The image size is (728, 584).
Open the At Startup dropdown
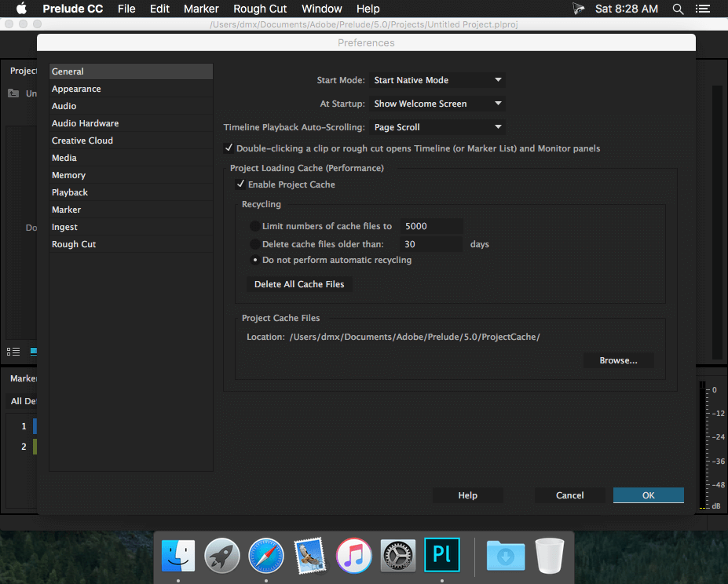pos(437,104)
